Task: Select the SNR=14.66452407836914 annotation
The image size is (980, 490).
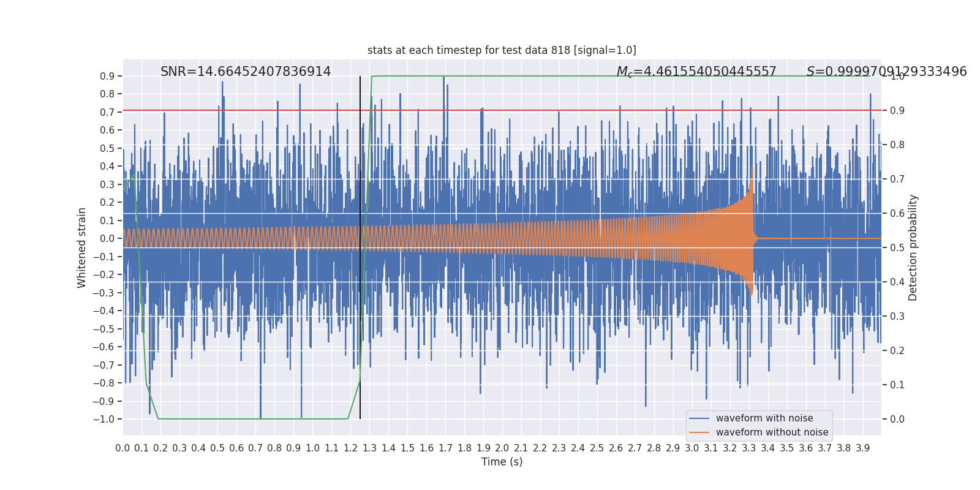Action: click(x=246, y=72)
